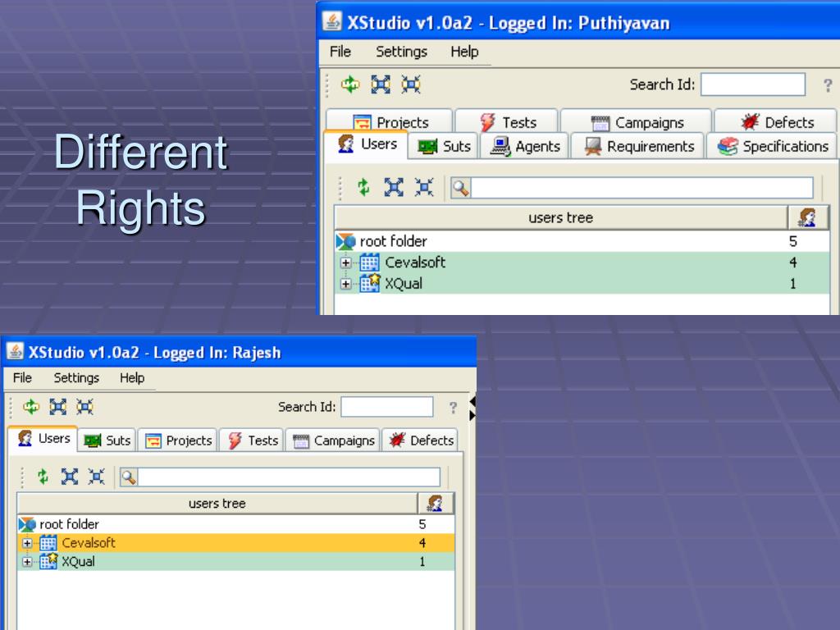Click collapse-all icon in Puthiyavan window main toolbar
This screenshot has width=840, height=630.
(411, 84)
